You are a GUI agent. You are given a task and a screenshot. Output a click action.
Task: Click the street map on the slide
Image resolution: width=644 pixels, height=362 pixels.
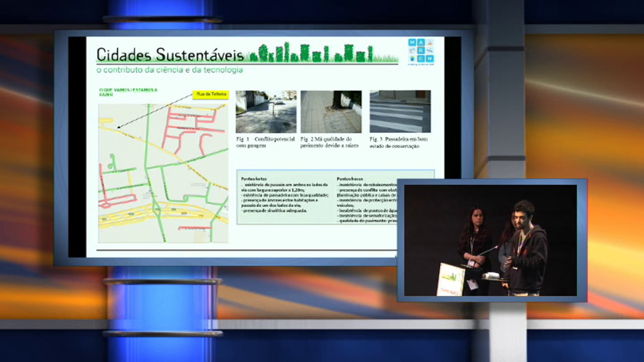point(163,173)
